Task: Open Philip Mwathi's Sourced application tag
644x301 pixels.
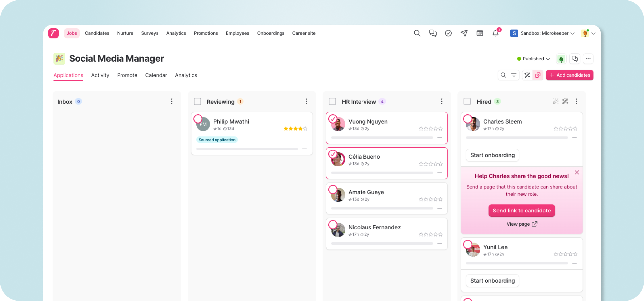Action: (x=217, y=140)
